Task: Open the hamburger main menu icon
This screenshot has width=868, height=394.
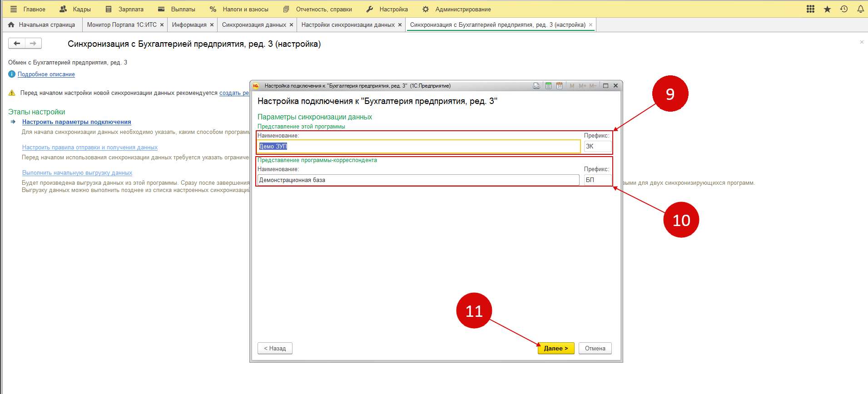Action: point(14,9)
